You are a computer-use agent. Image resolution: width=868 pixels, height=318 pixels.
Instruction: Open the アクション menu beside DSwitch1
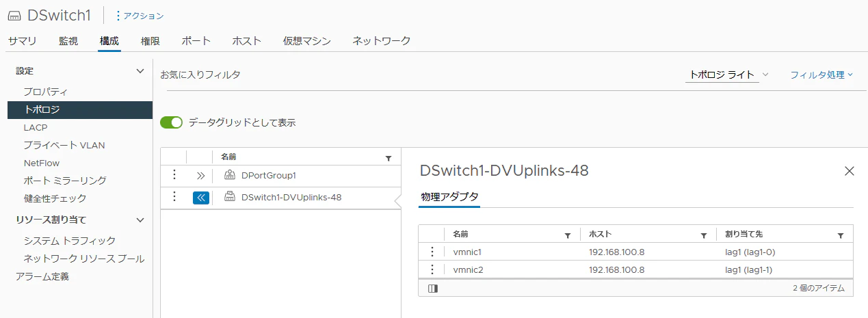tap(140, 16)
